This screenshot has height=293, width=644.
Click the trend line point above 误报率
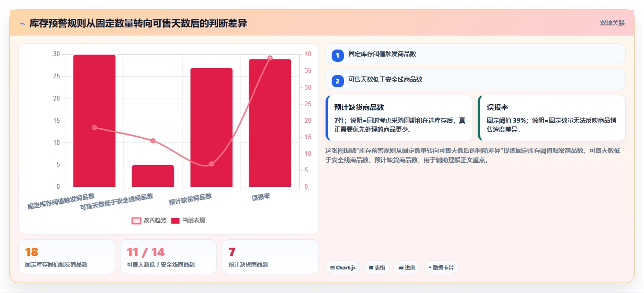click(x=270, y=58)
